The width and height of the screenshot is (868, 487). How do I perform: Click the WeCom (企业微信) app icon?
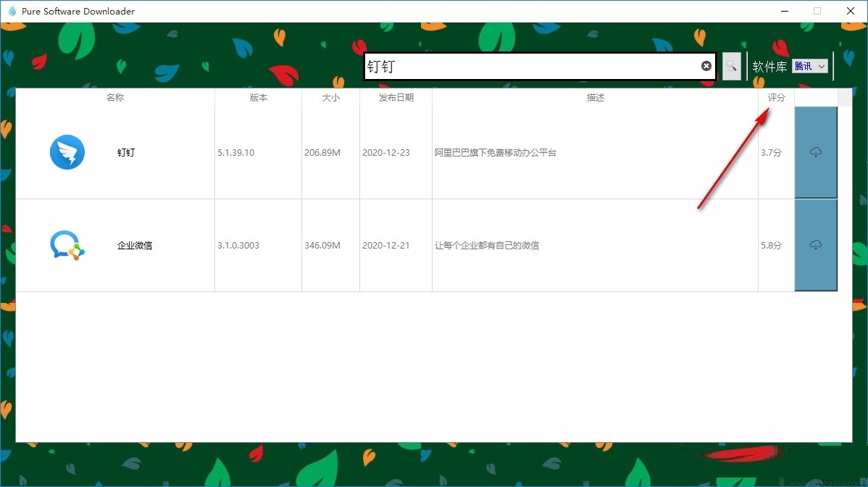(67, 245)
